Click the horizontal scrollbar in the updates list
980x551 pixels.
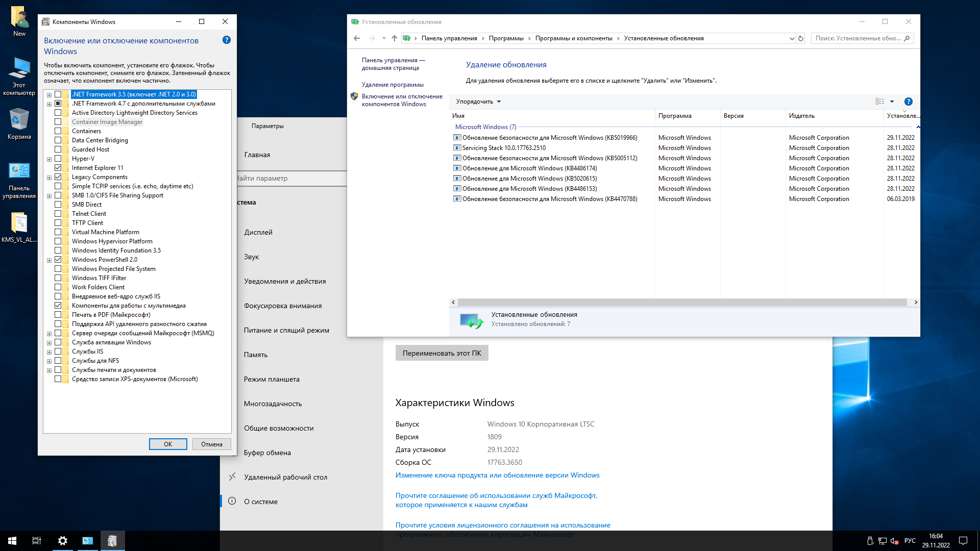pos(682,303)
